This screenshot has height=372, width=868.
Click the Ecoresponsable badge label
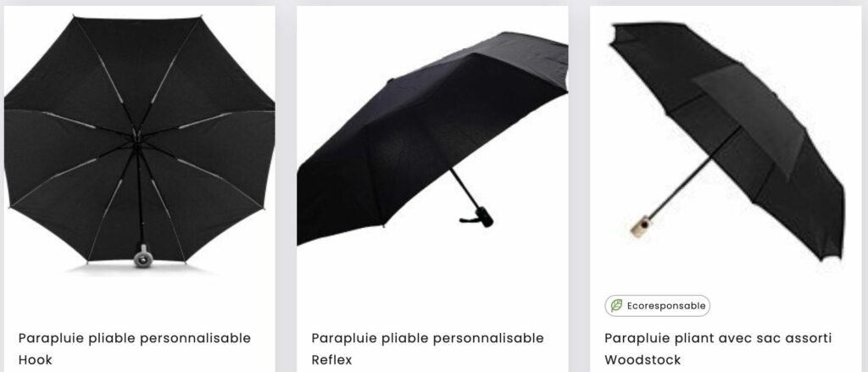657,306
